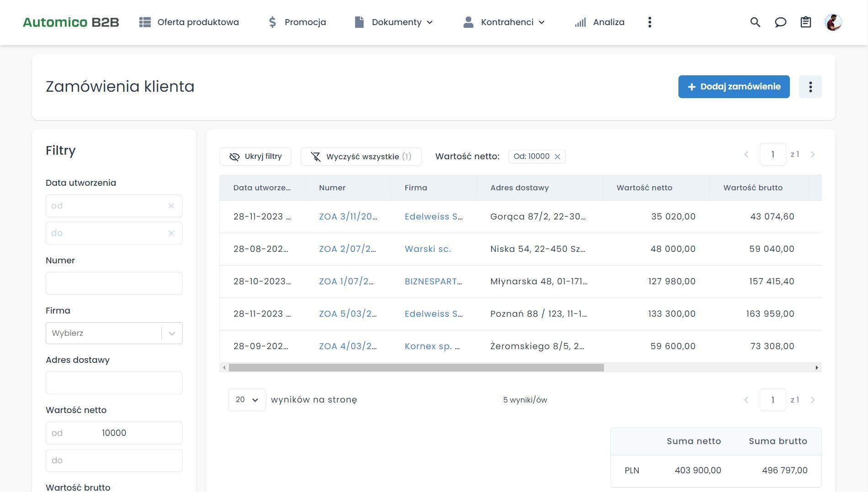Click the Numer filter input field
The height and width of the screenshot is (492, 868).
coord(114,283)
